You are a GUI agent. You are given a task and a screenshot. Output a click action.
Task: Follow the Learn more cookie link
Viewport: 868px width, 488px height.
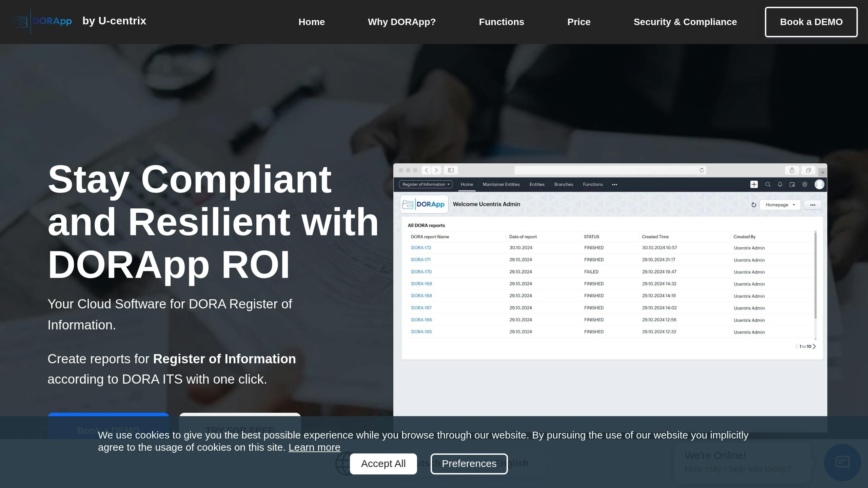point(314,447)
